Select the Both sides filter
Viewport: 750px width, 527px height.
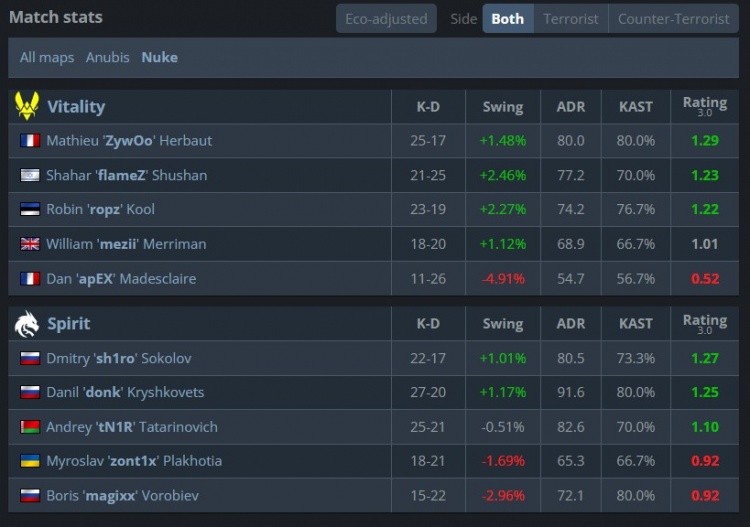click(x=508, y=19)
